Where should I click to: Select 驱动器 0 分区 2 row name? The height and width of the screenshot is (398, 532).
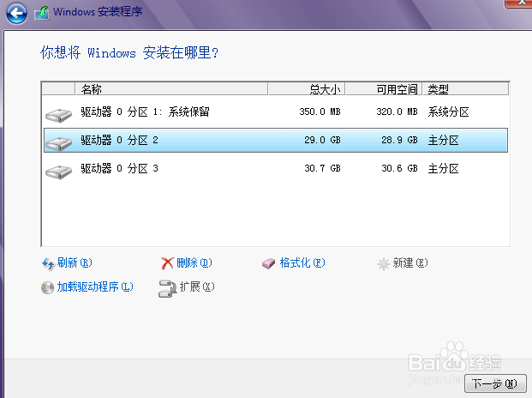pyautogui.click(x=119, y=140)
